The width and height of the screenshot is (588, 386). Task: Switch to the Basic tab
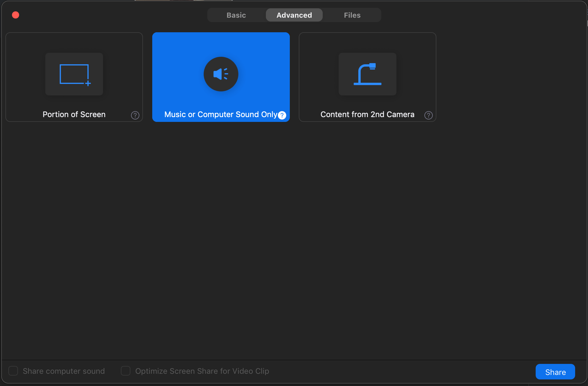point(236,15)
